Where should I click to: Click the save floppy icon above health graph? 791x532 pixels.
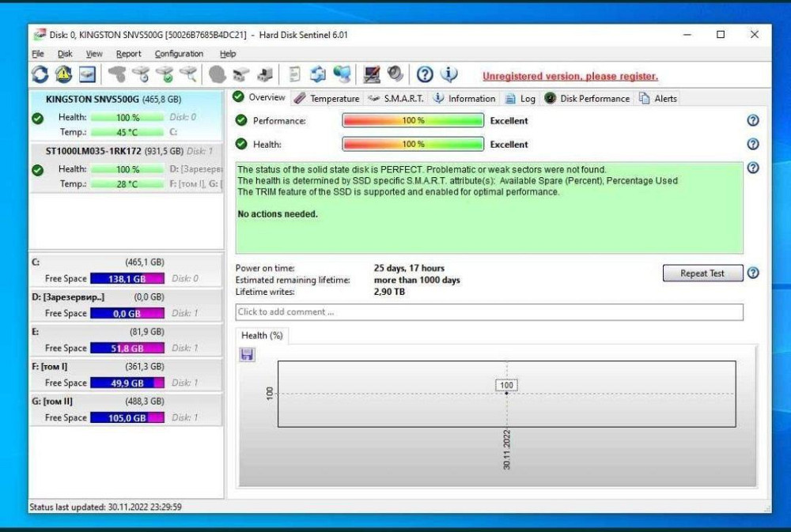click(247, 355)
